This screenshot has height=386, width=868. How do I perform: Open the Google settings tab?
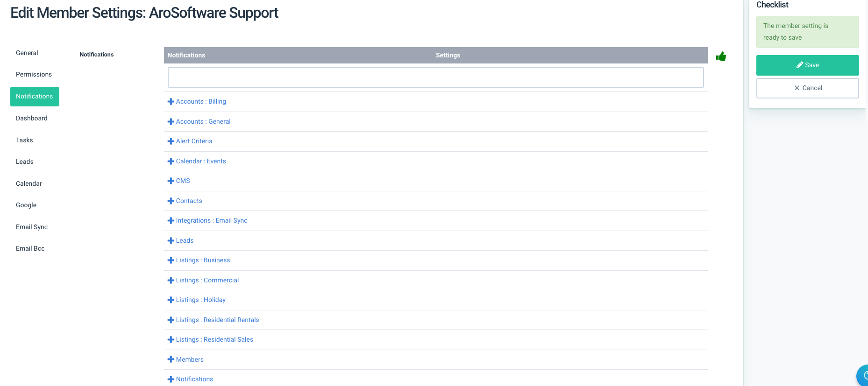tap(26, 205)
